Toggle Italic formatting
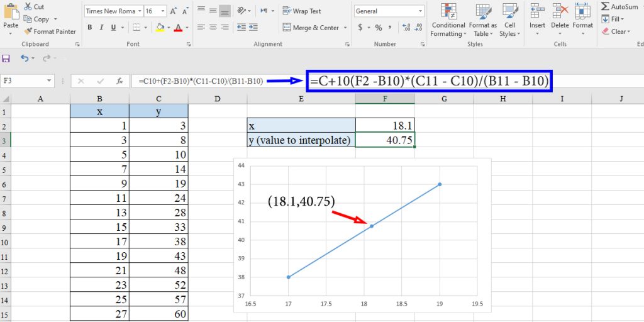 click(101, 28)
